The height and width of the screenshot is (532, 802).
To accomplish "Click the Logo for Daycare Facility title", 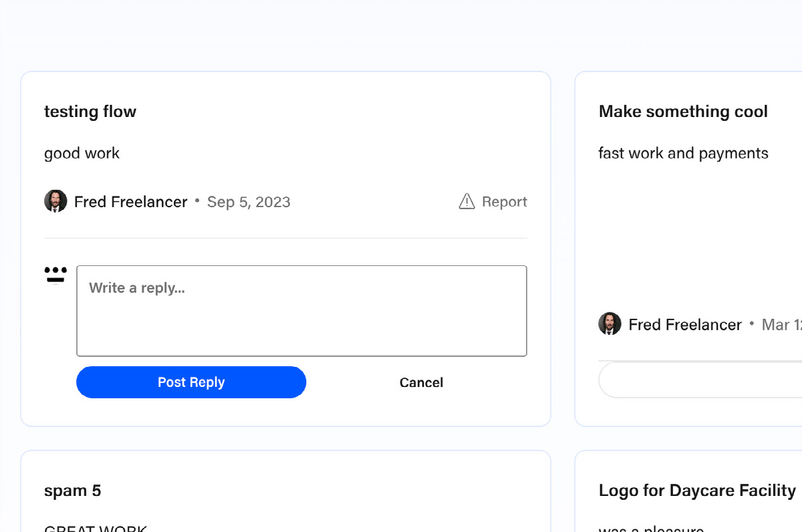I will [x=697, y=491].
